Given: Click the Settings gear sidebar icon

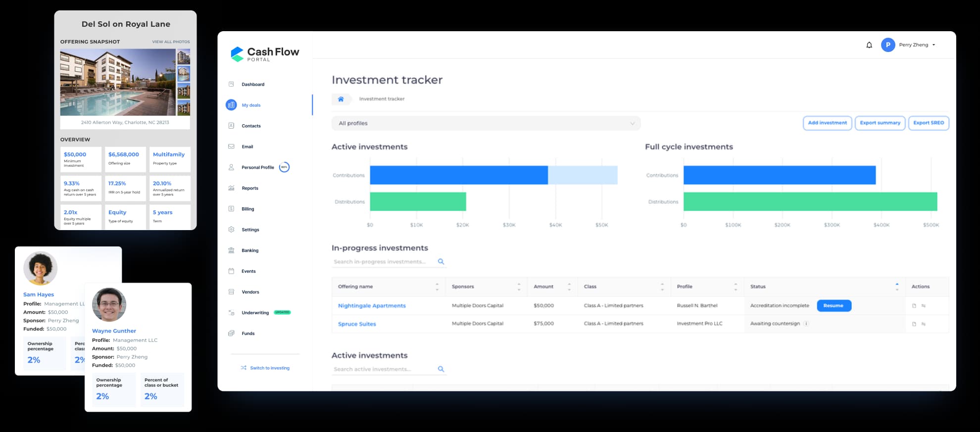Looking at the screenshot, I should [x=231, y=230].
